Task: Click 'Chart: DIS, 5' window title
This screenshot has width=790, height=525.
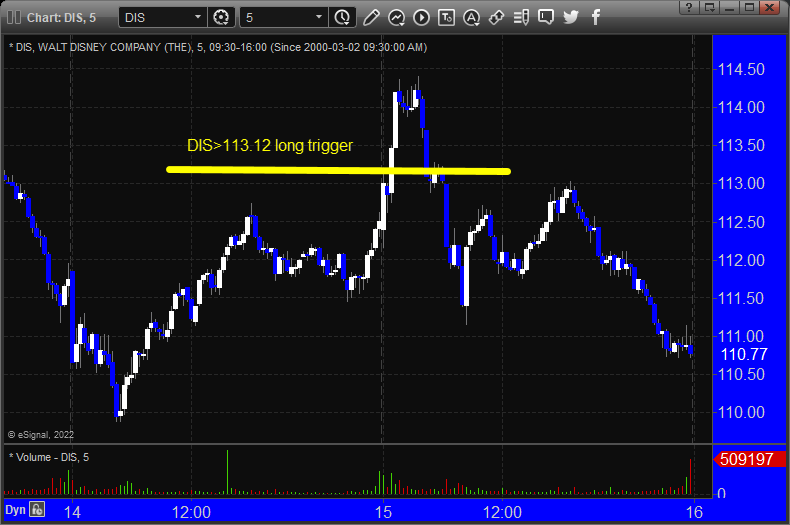Action: [x=61, y=18]
